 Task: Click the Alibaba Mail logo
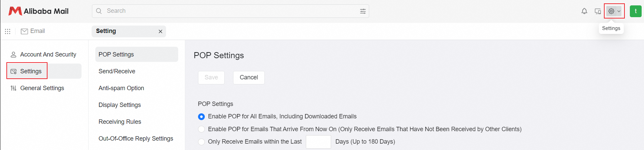click(x=38, y=11)
